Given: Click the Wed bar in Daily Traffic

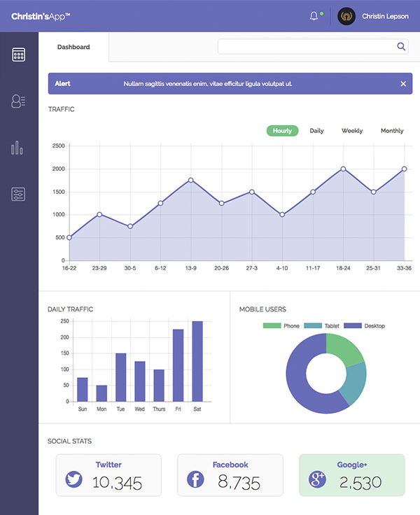Looking at the screenshot, I should point(140,381).
